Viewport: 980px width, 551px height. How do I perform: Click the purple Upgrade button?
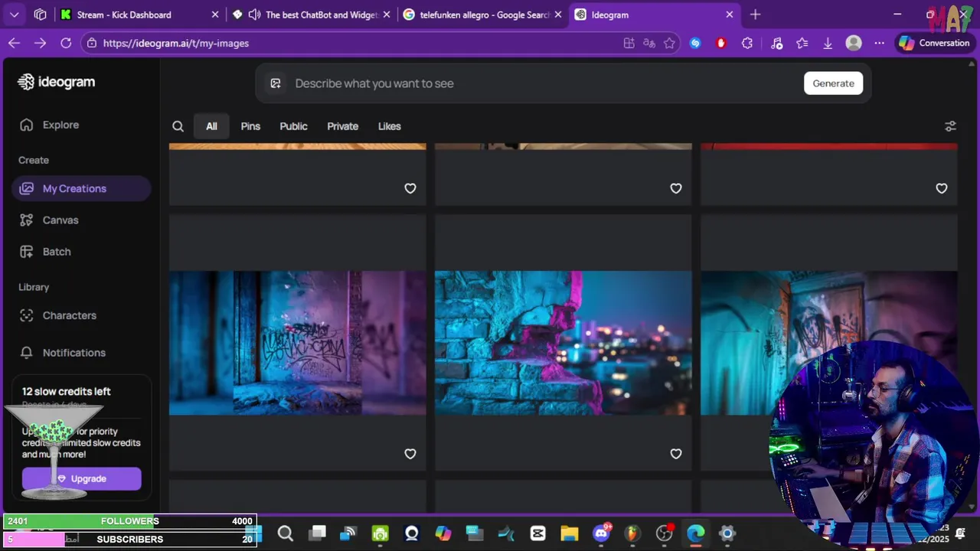(81, 478)
